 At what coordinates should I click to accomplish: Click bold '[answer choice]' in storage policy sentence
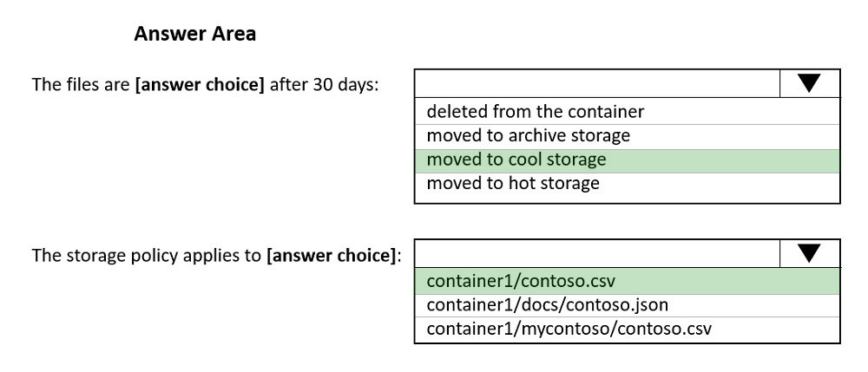332,255
